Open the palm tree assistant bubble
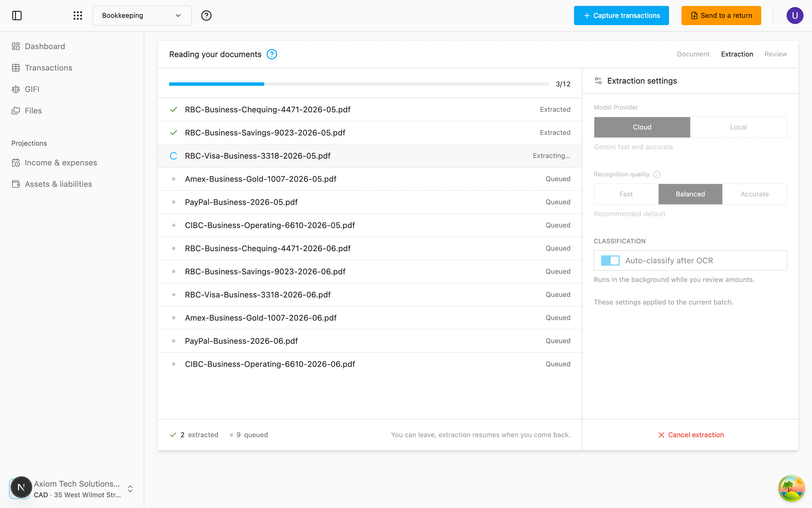812x508 pixels. click(791, 488)
